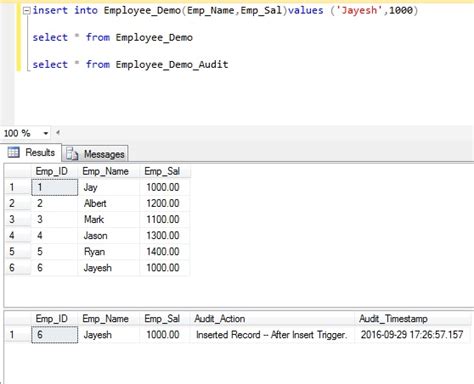Select row header 6 in first grid
Viewport: 474px width, 384px height.
(x=18, y=267)
